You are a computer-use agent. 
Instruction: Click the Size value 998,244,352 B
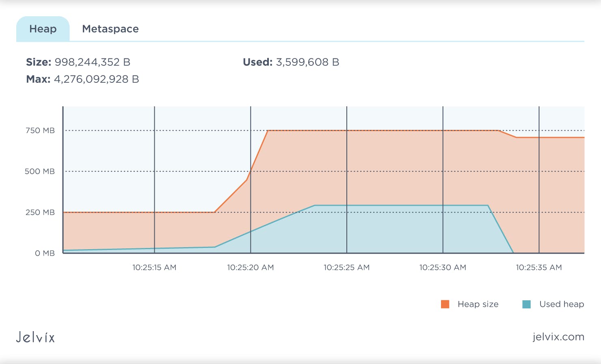click(92, 62)
